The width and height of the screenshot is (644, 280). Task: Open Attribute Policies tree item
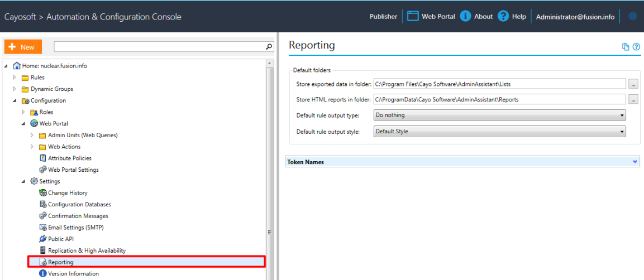click(x=70, y=158)
